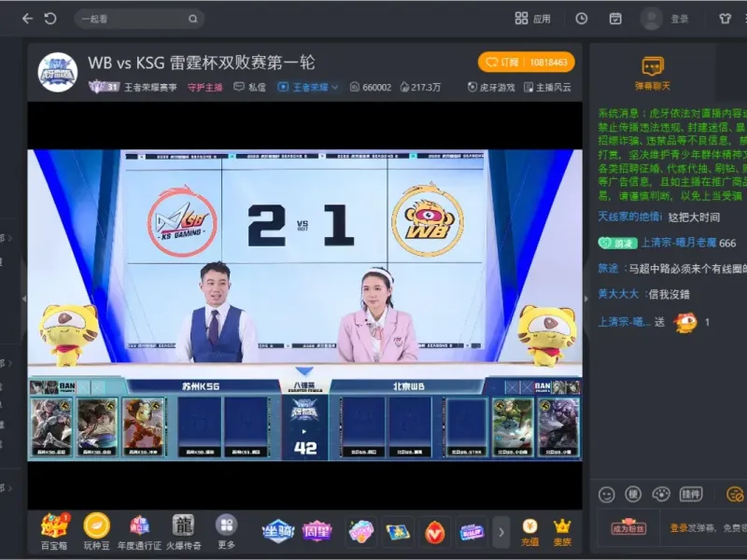This screenshot has width=747, height=560.
Task: Open the emoji smiley picker
Action: click(x=606, y=495)
